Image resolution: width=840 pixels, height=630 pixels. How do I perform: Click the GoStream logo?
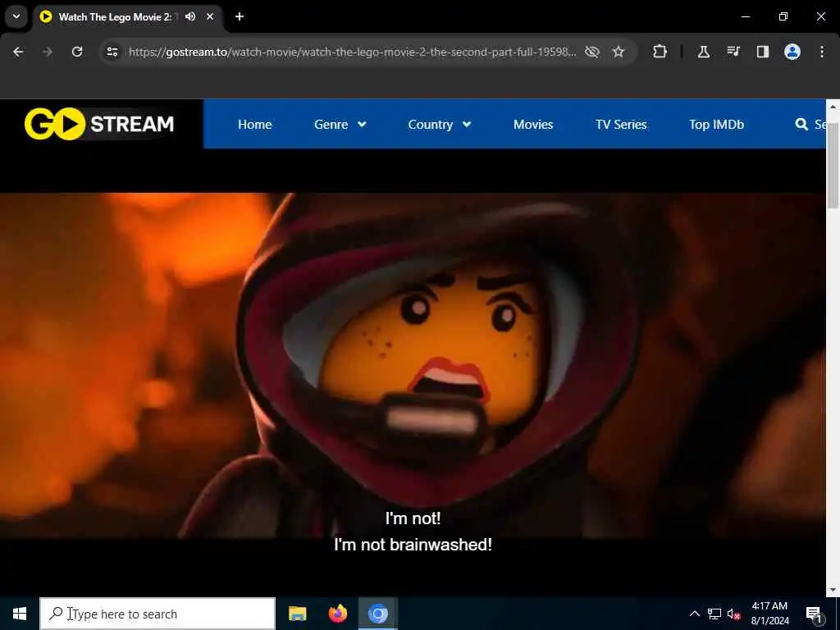tap(99, 124)
